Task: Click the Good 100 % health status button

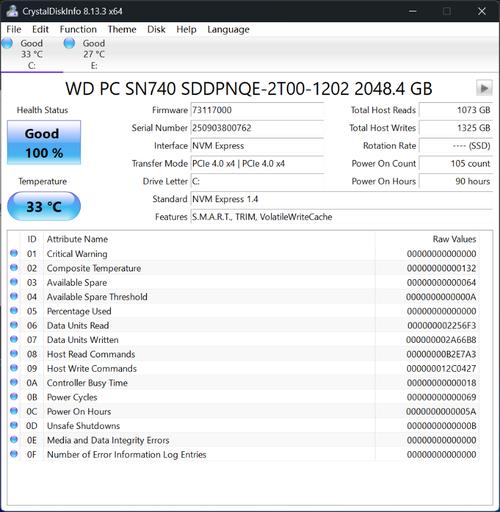Action: pos(44,143)
